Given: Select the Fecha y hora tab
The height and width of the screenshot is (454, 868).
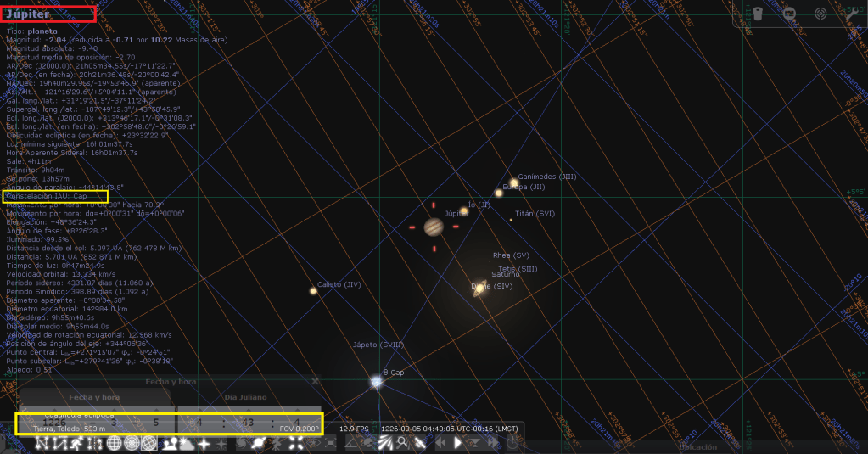Looking at the screenshot, I should 92,397.
